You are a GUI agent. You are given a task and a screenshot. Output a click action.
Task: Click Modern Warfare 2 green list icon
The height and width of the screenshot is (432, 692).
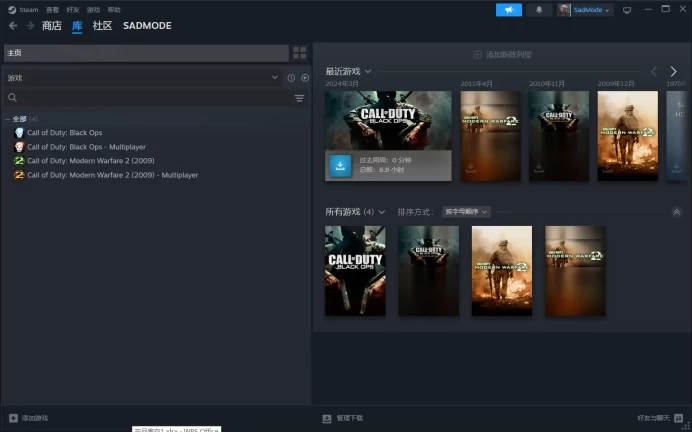19,161
